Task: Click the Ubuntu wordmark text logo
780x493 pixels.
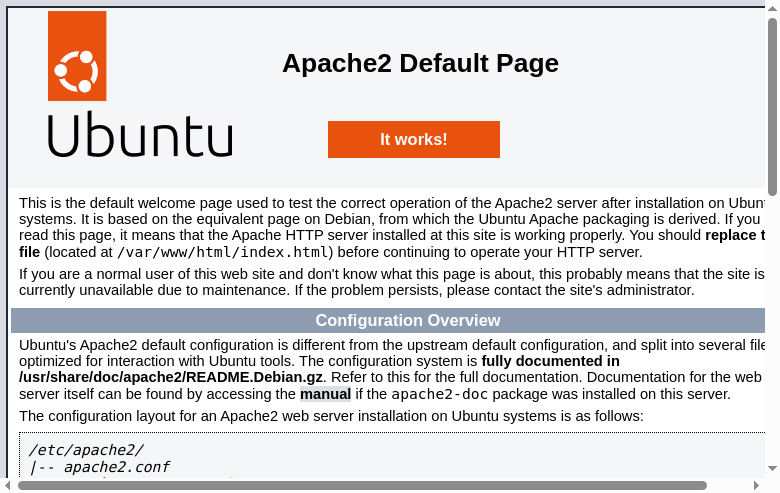Action: tap(140, 134)
